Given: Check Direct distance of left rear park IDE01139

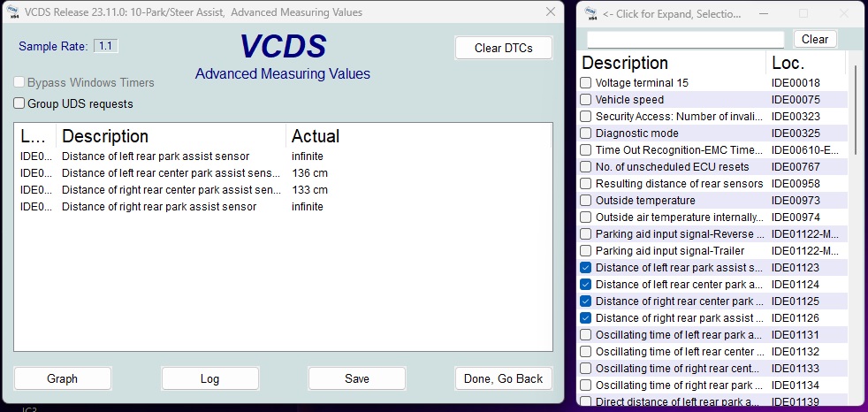Looking at the screenshot, I should point(586,402).
